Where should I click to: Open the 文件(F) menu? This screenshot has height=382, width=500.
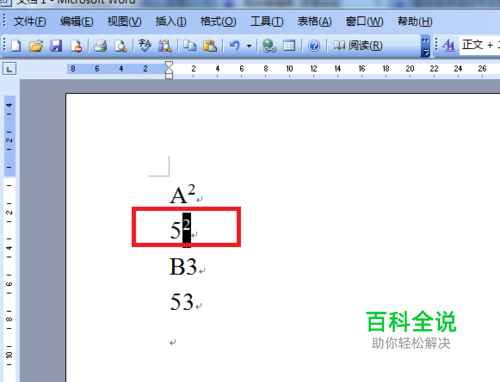(30, 22)
